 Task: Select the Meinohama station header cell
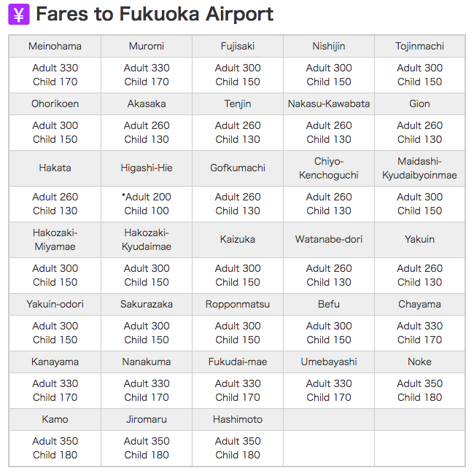click(x=55, y=46)
